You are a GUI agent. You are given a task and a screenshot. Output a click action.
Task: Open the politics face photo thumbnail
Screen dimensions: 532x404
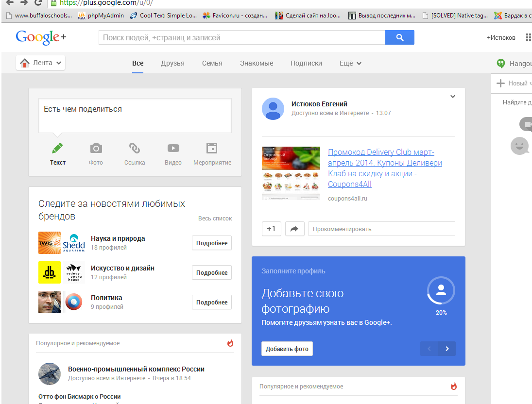click(50, 302)
